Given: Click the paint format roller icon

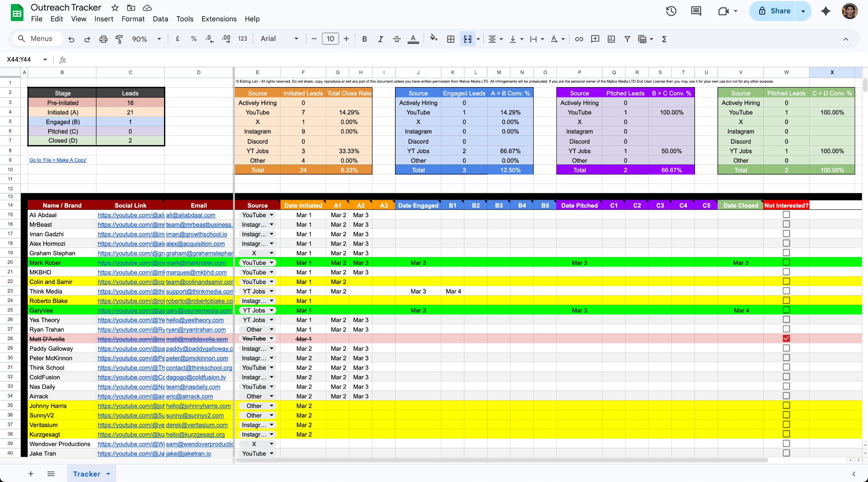Looking at the screenshot, I should tap(119, 39).
